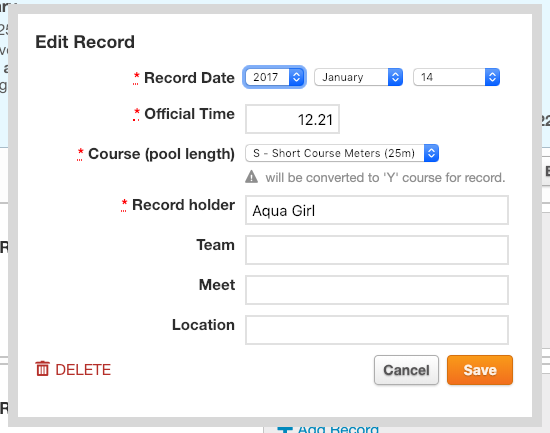The width and height of the screenshot is (550, 433).
Task: Click the DELETE link text
Action: [x=83, y=370]
